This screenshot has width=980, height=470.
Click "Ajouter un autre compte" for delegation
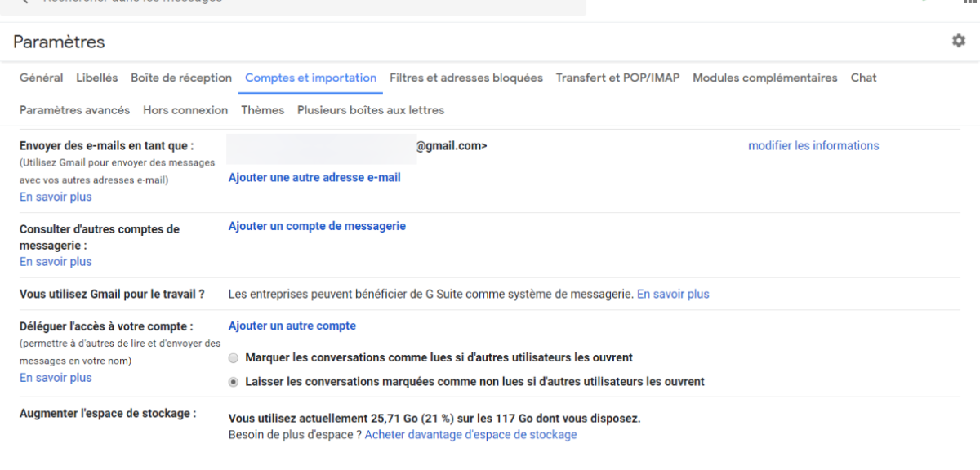tap(292, 326)
